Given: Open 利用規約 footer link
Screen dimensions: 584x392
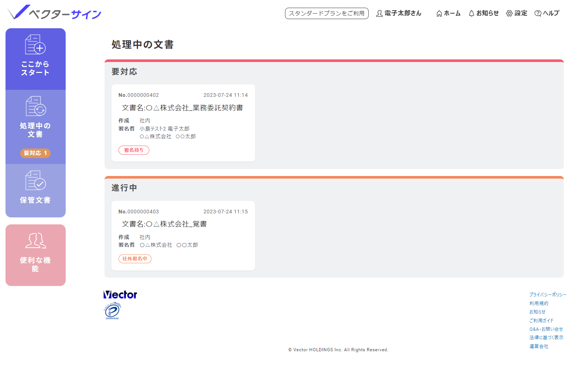Looking at the screenshot, I should [x=539, y=304].
